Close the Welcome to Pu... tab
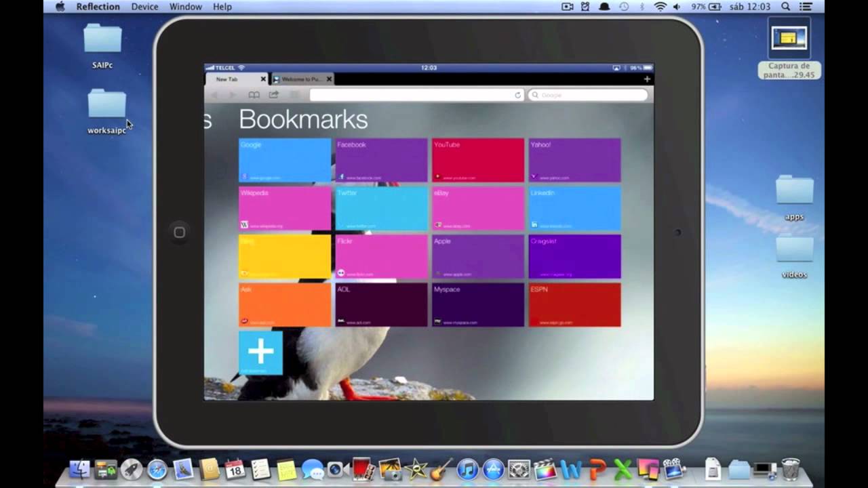Image resolution: width=868 pixels, height=488 pixels. tap(329, 79)
